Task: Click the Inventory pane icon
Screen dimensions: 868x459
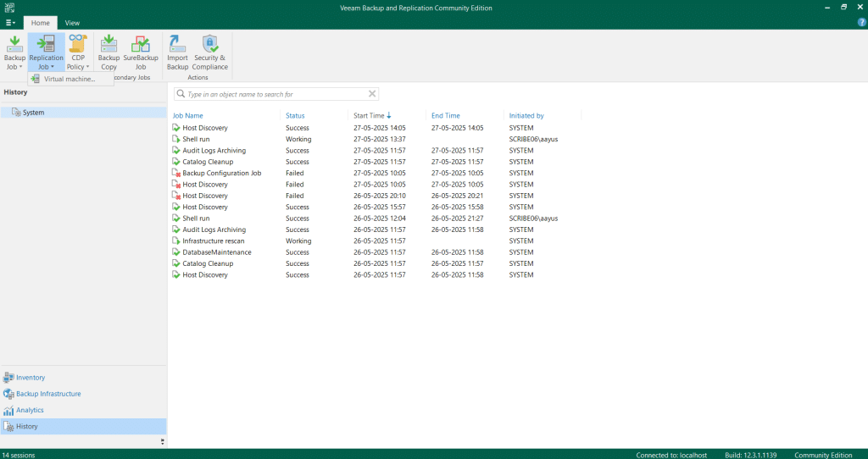Action: pos(8,378)
